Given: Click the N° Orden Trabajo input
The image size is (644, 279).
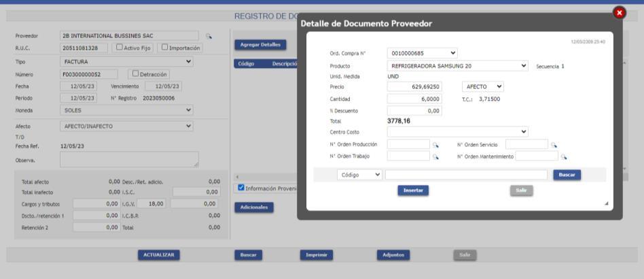Looking at the screenshot, I should pyautogui.click(x=408, y=157).
